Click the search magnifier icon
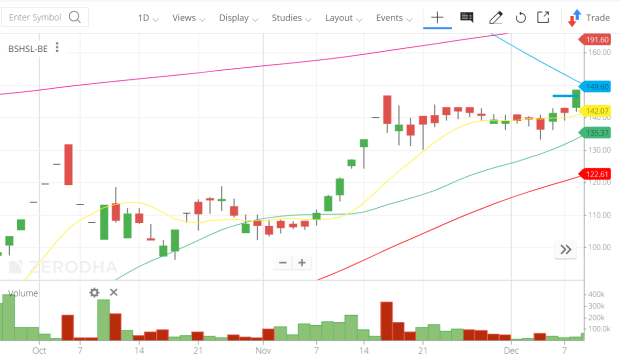 click(75, 17)
